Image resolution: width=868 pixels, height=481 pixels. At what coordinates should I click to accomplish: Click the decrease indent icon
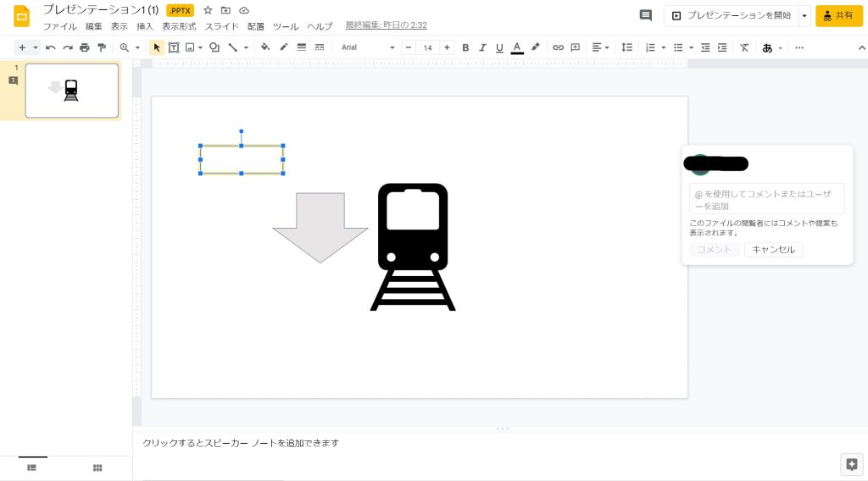705,47
